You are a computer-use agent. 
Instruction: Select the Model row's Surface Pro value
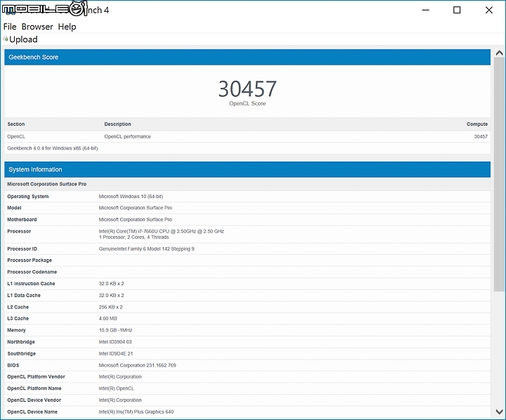(135, 208)
